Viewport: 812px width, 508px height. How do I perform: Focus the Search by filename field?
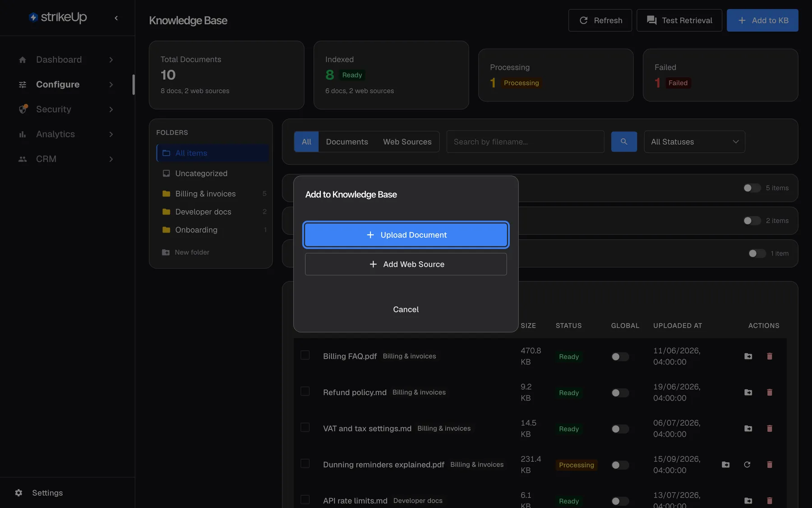pos(526,142)
